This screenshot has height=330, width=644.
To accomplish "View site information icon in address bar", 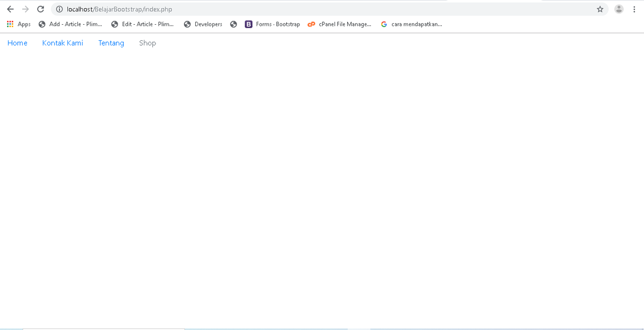I will coord(59,9).
